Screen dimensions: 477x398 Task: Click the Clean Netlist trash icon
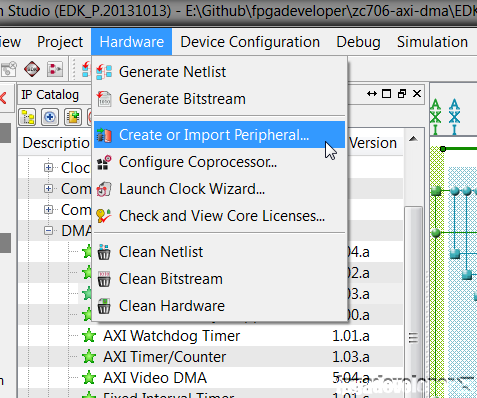pyautogui.click(x=104, y=252)
